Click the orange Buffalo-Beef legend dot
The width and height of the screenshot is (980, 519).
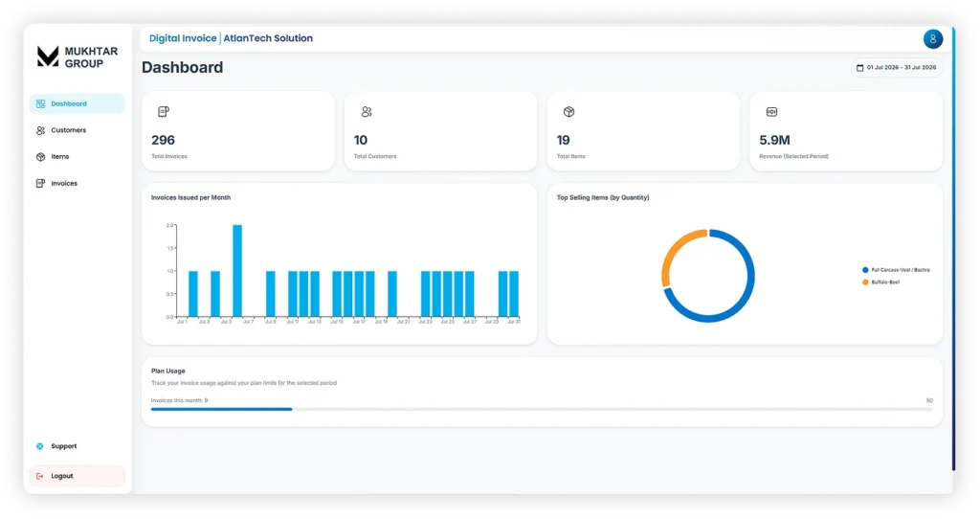(x=865, y=282)
